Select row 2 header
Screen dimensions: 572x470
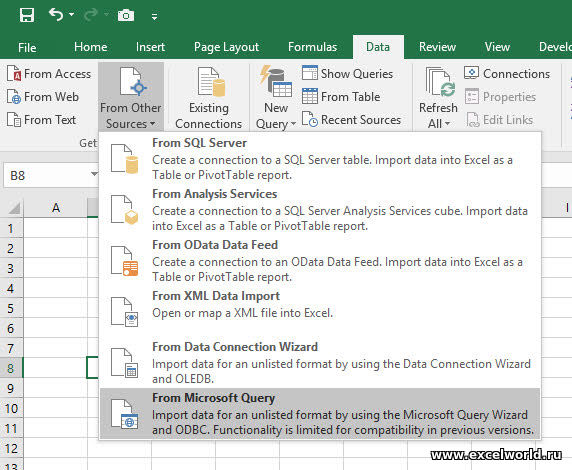pos(11,248)
